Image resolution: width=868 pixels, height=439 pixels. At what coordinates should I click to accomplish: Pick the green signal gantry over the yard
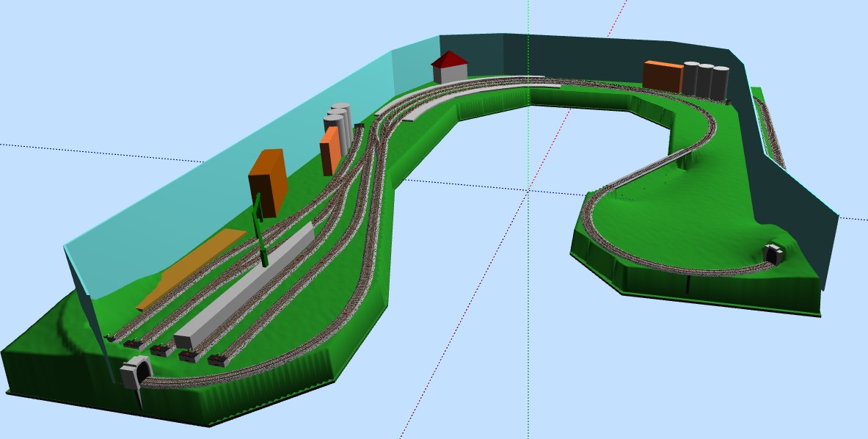pyautogui.click(x=260, y=230)
